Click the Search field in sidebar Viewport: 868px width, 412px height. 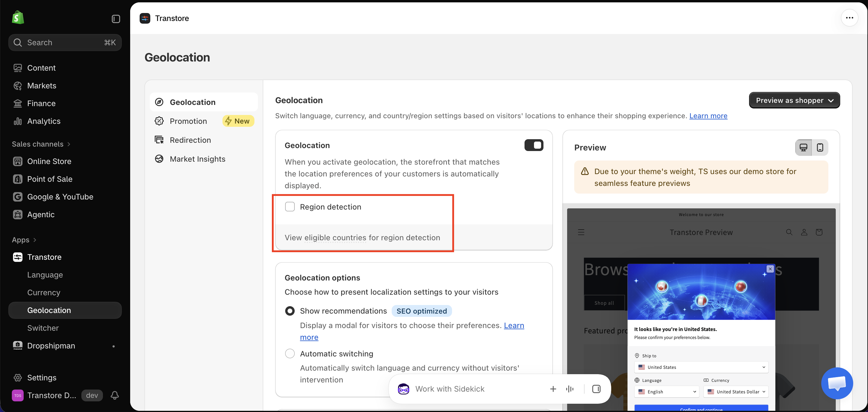pos(65,43)
